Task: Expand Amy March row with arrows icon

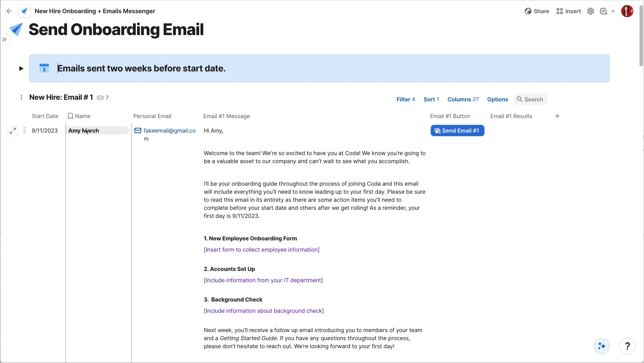Action: tap(13, 131)
